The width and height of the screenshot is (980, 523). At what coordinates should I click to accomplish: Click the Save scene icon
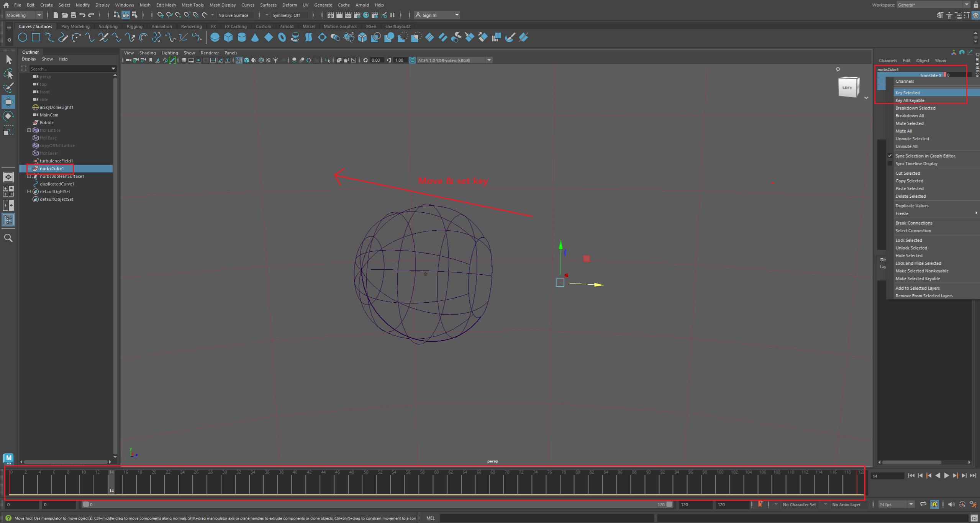[73, 15]
